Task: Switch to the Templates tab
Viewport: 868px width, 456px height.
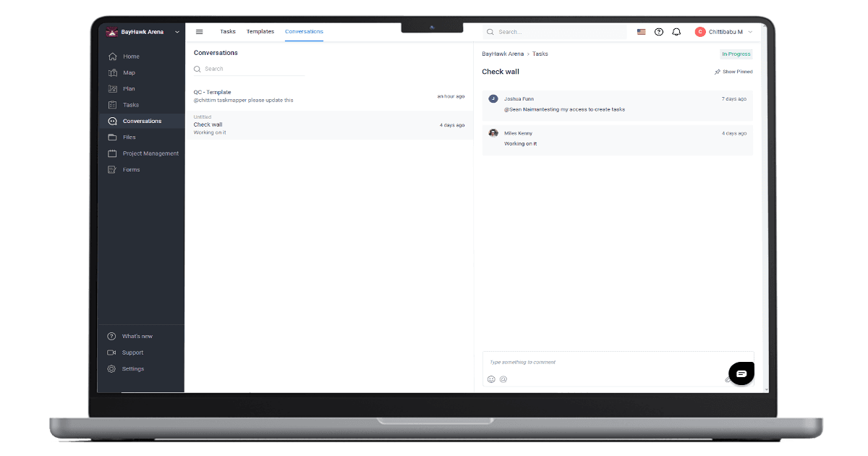Action: [260, 31]
